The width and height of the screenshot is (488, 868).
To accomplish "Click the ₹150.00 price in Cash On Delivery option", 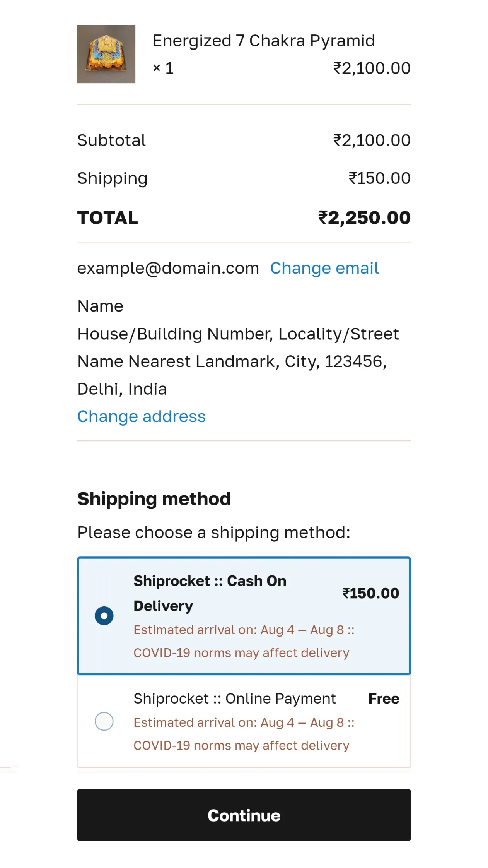I will 370,593.
